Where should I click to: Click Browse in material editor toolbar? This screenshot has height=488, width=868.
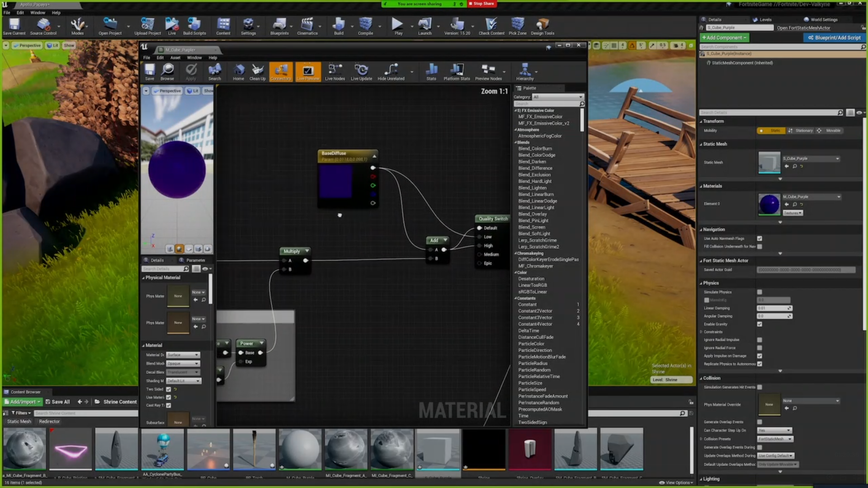pyautogui.click(x=167, y=72)
